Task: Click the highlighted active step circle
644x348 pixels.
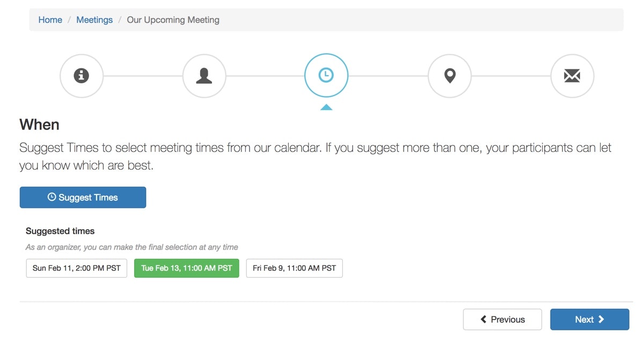Action: (326, 75)
